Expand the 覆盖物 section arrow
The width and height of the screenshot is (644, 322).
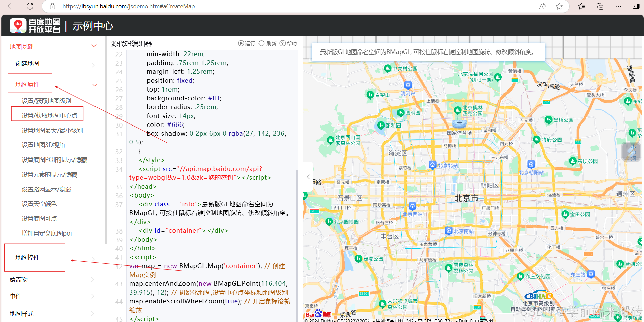(x=93, y=279)
